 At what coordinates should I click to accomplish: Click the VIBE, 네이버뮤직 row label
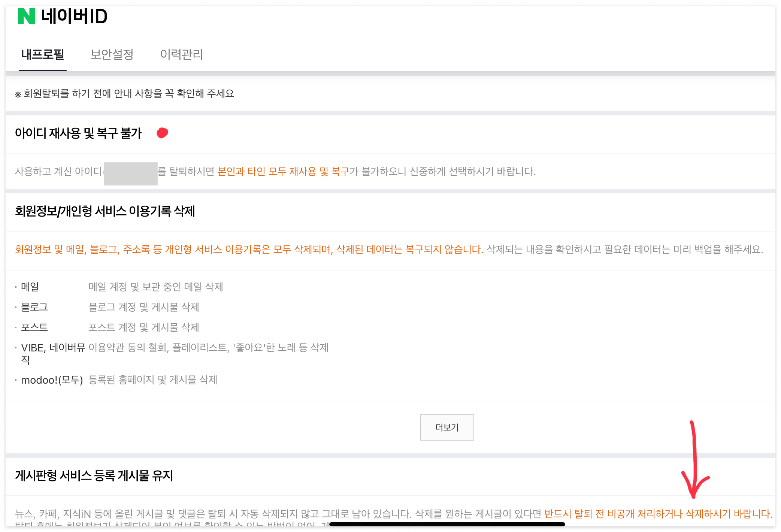tap(53, 354)
